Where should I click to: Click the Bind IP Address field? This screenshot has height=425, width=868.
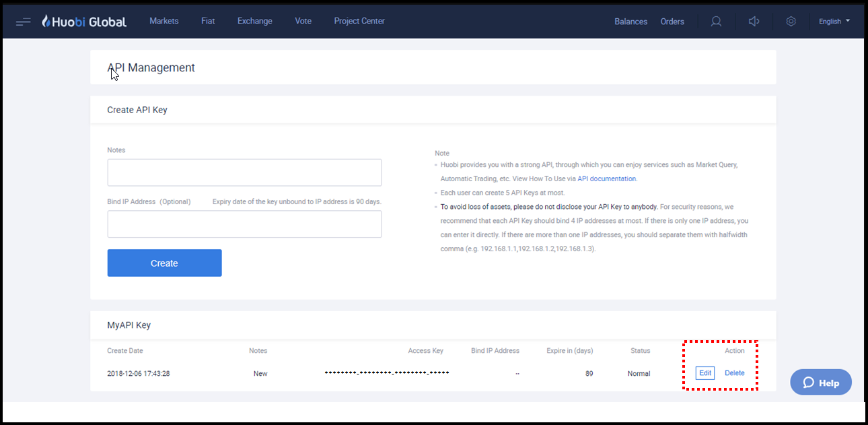[x=244, y=224]
